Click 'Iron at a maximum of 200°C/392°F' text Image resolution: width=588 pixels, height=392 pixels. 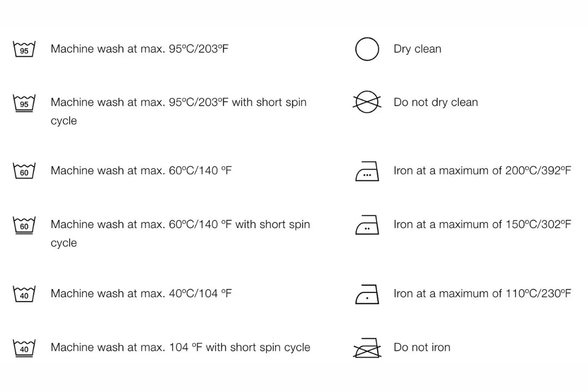pos(482,171)
